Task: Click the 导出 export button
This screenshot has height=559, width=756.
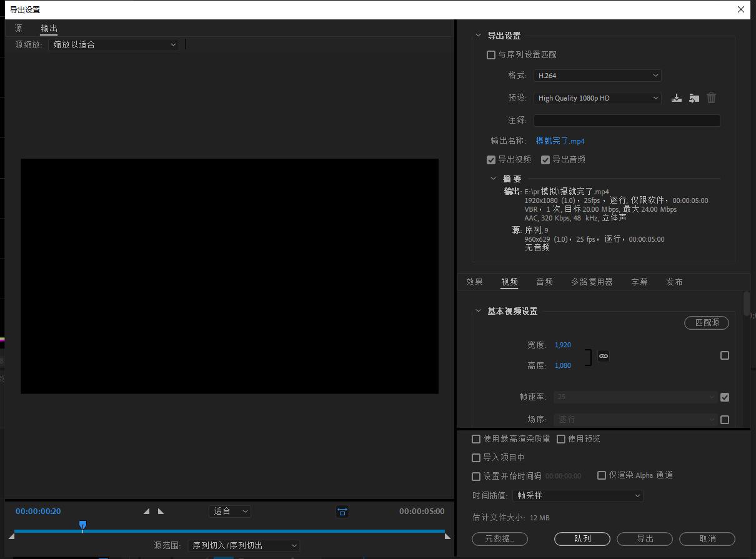Action: click(644, 538)
